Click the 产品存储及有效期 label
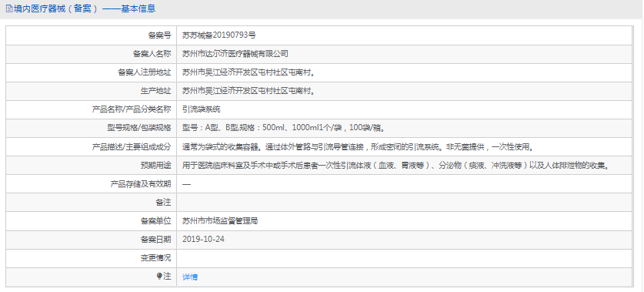This screenshot has height=292, width=644. click(141, 184)
